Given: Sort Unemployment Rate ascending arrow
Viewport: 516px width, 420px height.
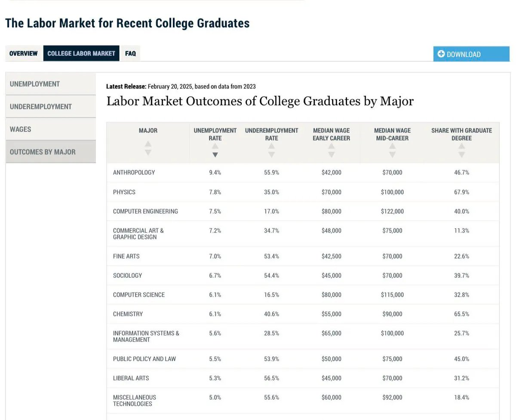Looking at the screenshot, I should [215, 147].
